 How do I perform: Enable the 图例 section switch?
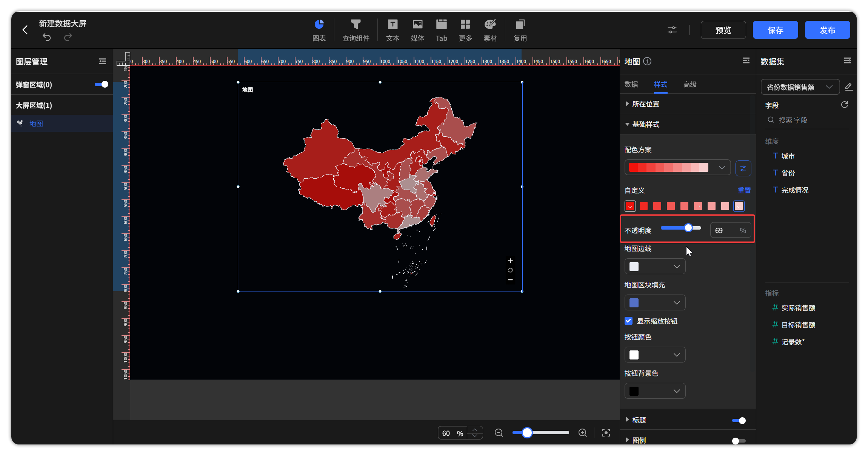coord(739,441)
